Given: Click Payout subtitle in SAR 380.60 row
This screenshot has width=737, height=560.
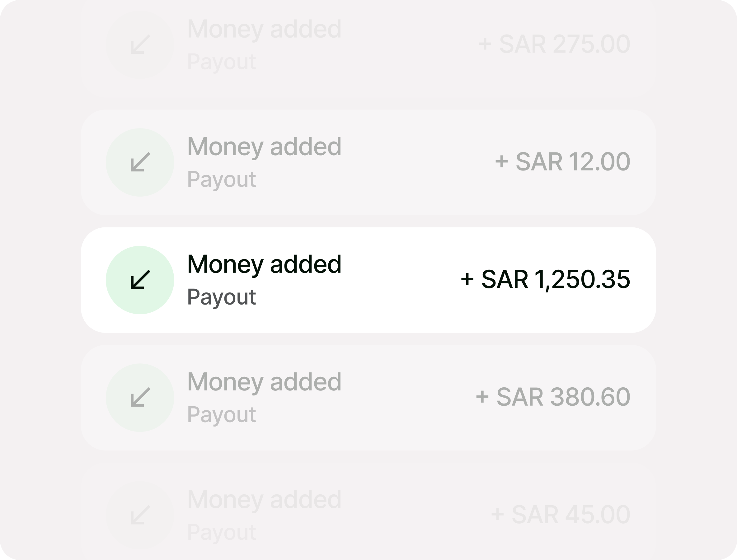Looking at the screenshot, I should point(221,415).
